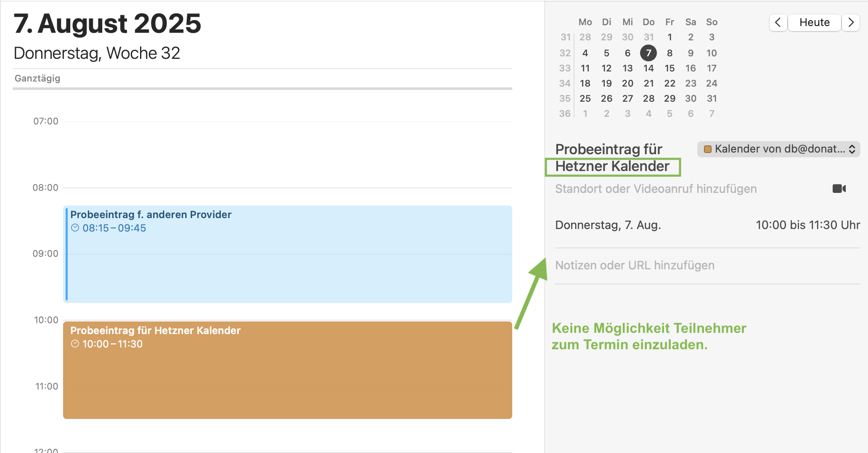Screen dimensions: 868x453
Task: Select the orange Hetzner Kalender event
Action: 288,370
